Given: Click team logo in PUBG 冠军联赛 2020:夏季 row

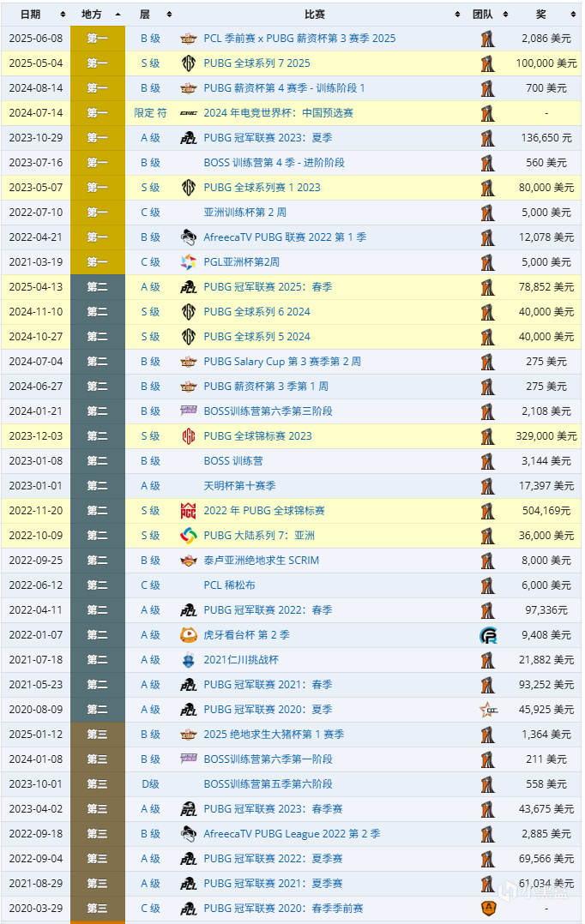Looking at the screenshot, I should (x=488, y=710).
